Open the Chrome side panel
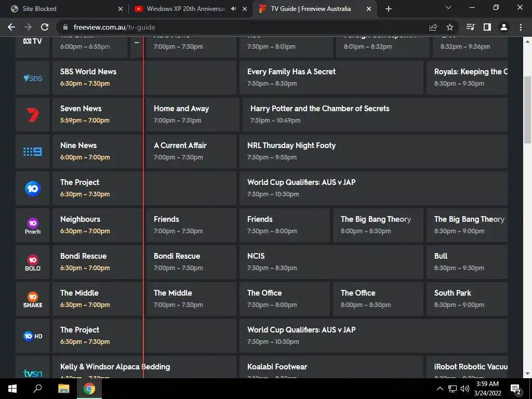The height and width of the screenshot is (399, 532). (487, 27)
